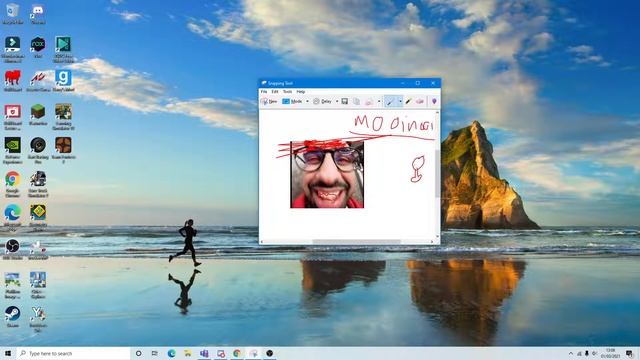
Task: Save the snip with floppy disk icon
Action: 345,101
